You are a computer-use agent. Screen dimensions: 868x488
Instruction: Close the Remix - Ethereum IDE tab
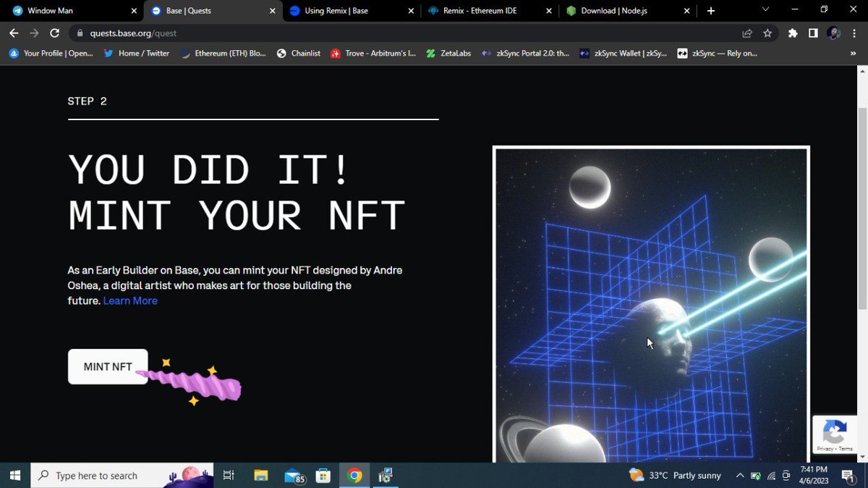(549, 11)
